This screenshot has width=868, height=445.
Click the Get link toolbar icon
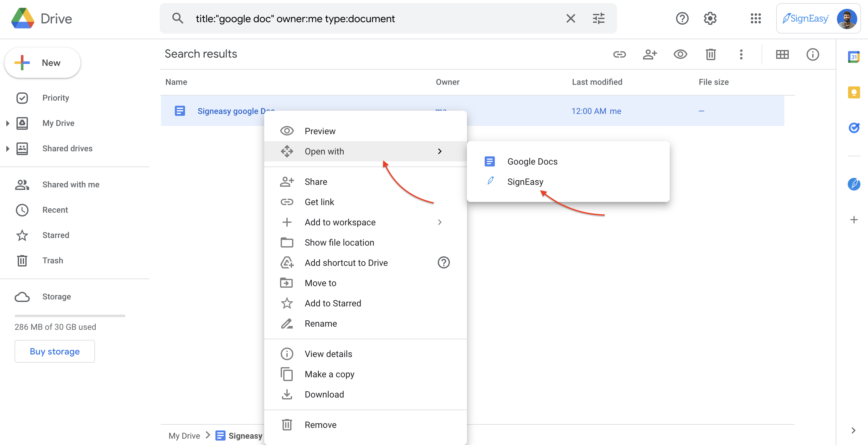[x=619, y=54]
